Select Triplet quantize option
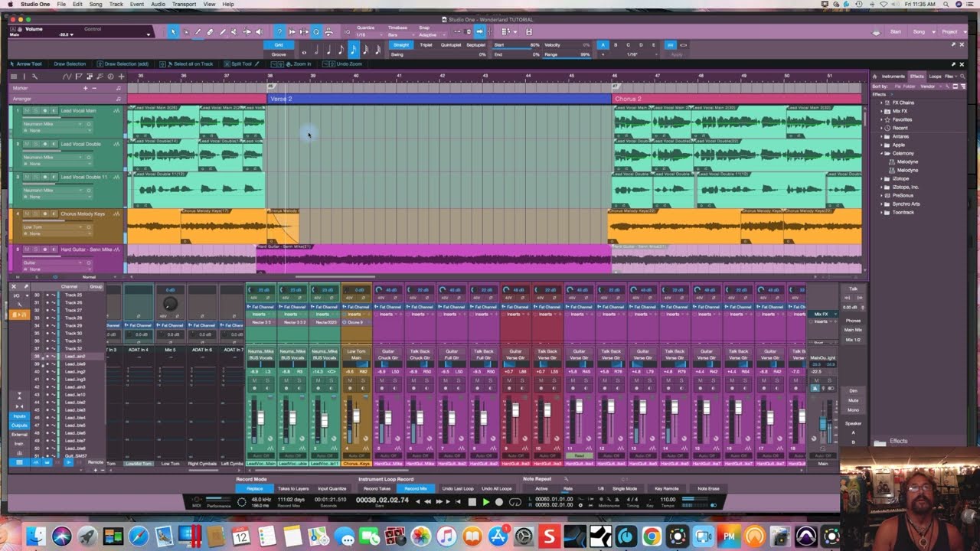 click(x=426, y=45)
